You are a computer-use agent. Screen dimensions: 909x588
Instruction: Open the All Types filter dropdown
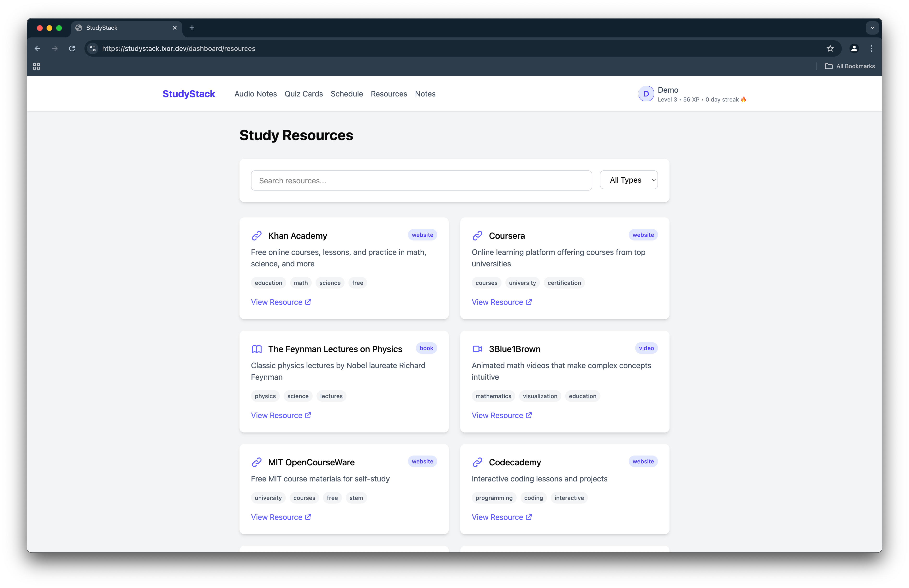pyautogui.click(x=628, y=180)
